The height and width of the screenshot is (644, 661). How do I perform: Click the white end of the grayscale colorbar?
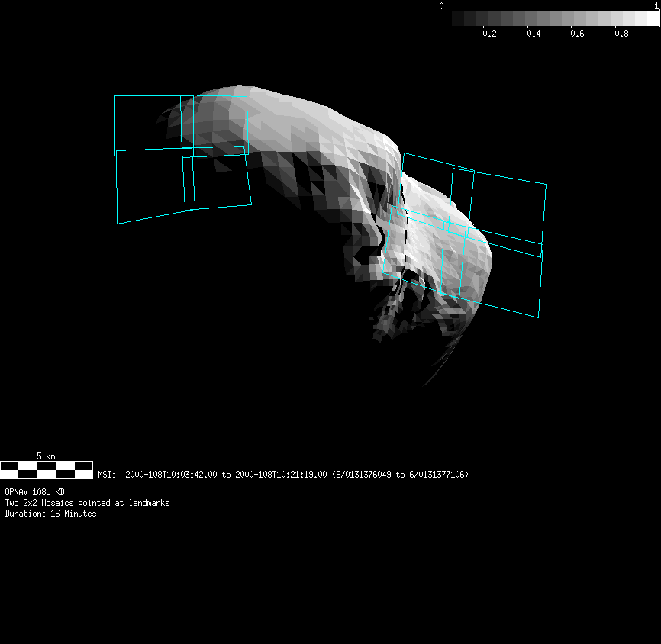tap(653, 18)
